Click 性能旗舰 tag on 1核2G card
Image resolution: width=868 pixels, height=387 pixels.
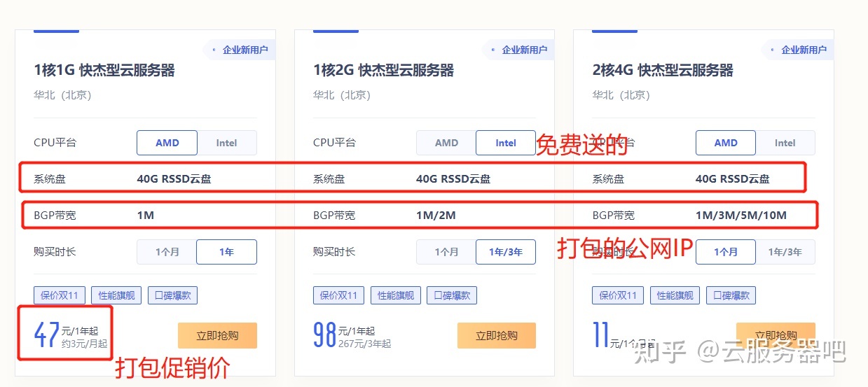(x=396, y=295)
